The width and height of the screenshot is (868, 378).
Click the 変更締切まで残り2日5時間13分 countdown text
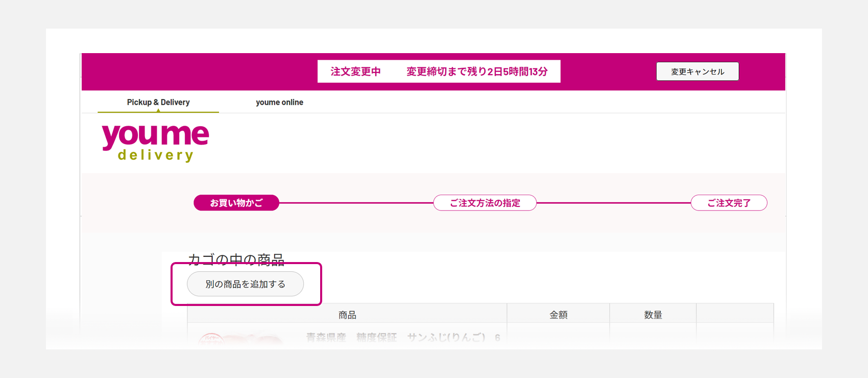[477, 72]
